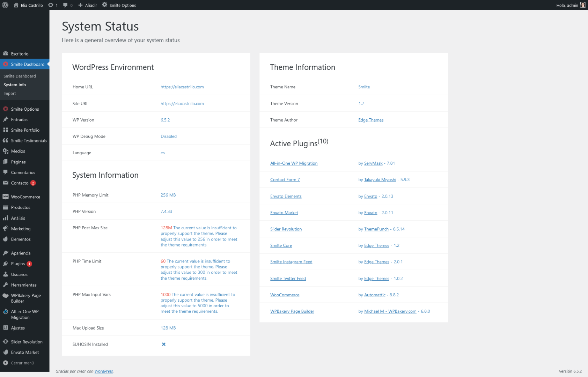Open the Automattic author link

[375, 295]
